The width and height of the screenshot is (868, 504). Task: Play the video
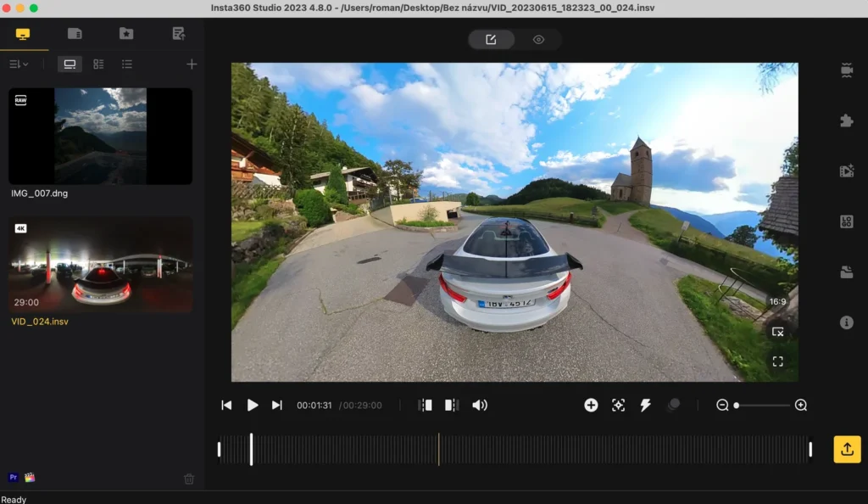[x=252, y=406]
